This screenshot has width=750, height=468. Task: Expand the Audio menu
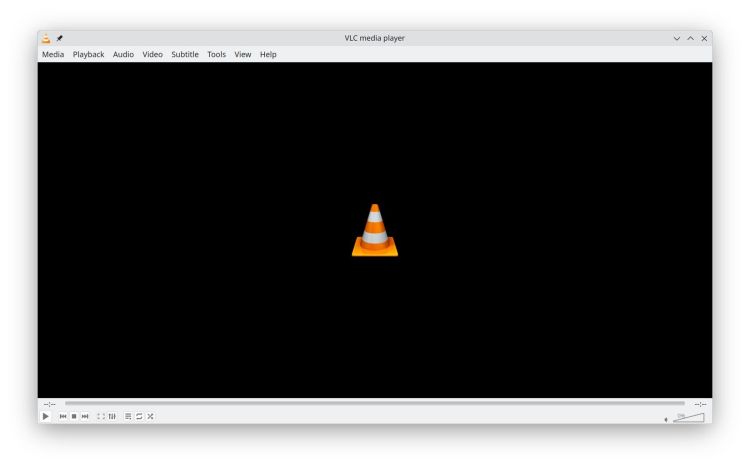(123, 54)
